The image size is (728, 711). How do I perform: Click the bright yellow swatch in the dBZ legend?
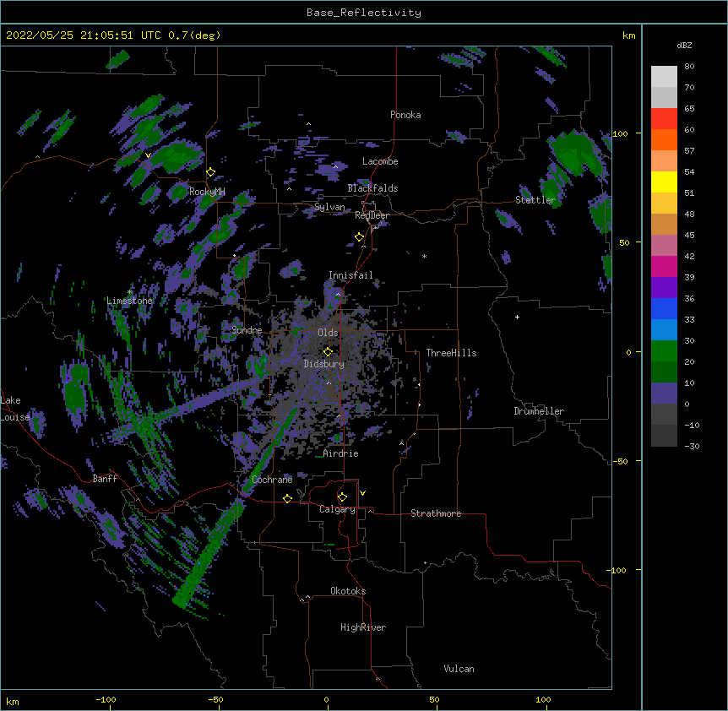pyautogui.click(x=664, y=182)
